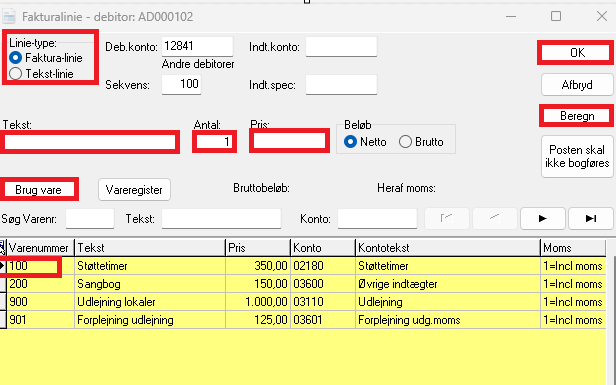Click the Sangbog text cell
Image resolution: width=616 pixels, height=385 pixels.
point(150,284)
